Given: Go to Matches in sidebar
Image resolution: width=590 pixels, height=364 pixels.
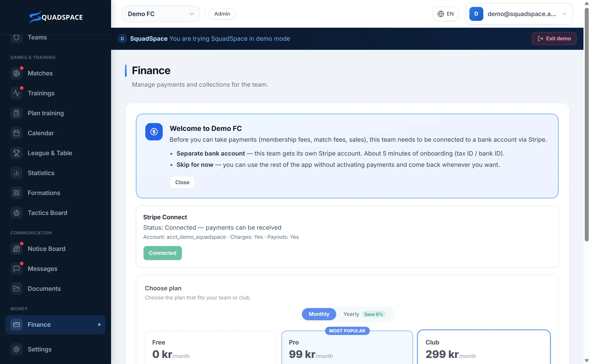Looking at the screenshot, I should coord(55,73).
